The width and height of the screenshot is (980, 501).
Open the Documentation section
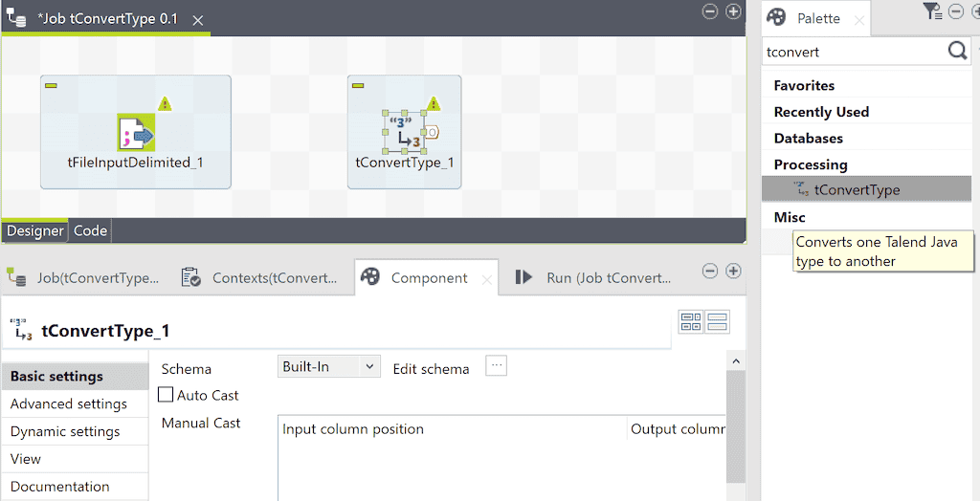pos(75,486)
